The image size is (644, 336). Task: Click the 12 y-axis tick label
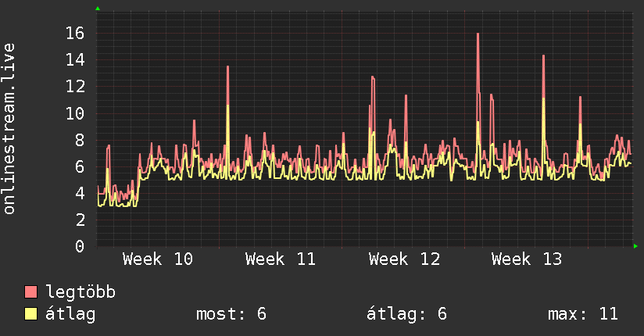pyautogui.click(x=75, y=86)
